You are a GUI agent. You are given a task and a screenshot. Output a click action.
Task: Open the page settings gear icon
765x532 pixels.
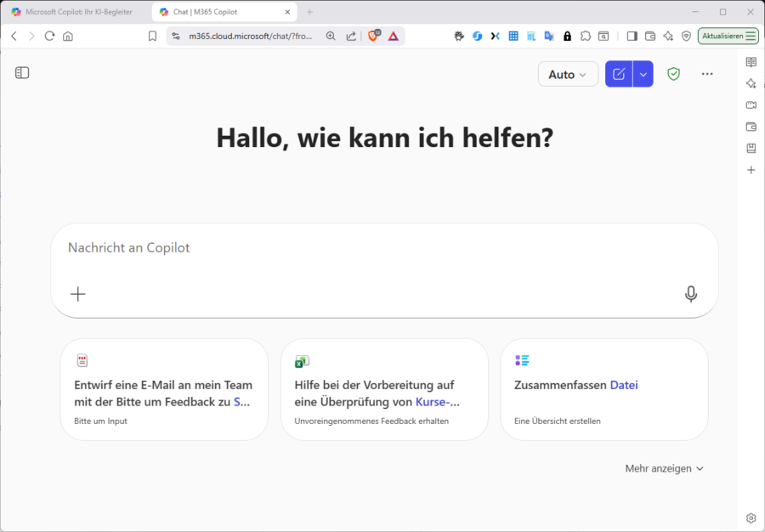[751, 518]
